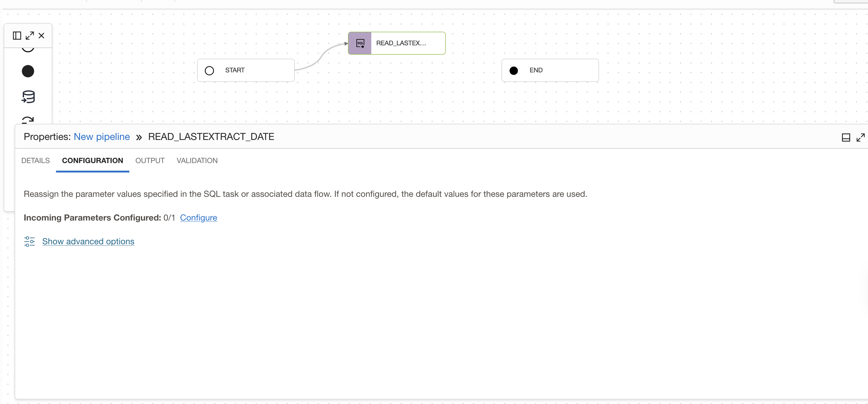Open the VALIDATION tab
The image size is (868, 404).
point(197,160)
